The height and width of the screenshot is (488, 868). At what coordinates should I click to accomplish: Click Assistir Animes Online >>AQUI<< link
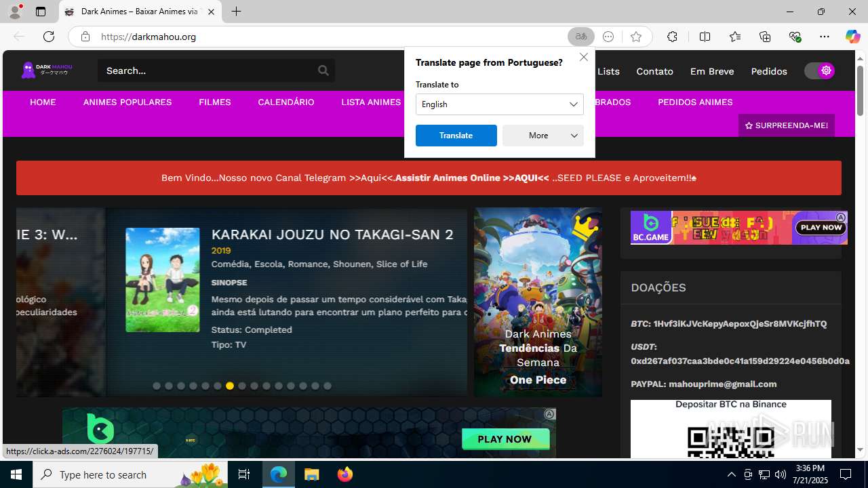472,178
